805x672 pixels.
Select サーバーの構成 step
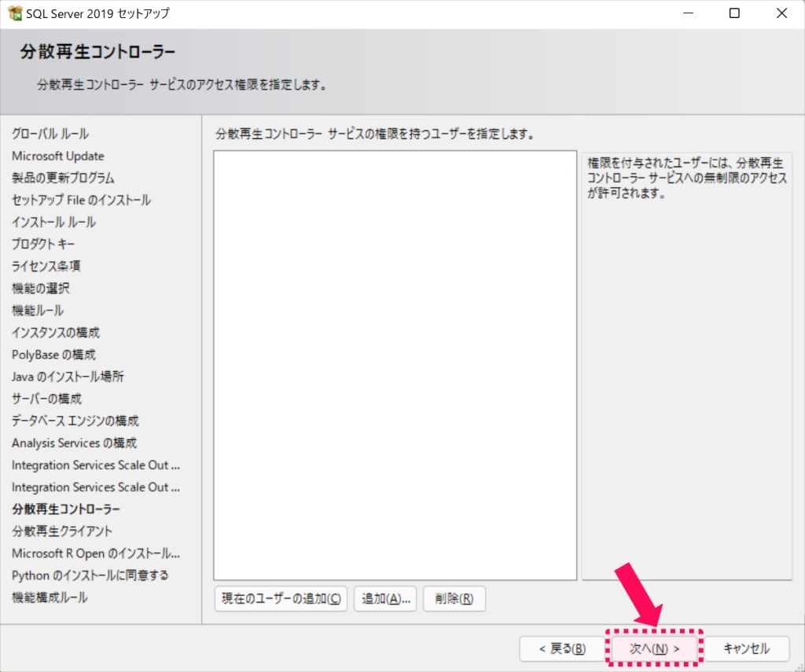46,399
